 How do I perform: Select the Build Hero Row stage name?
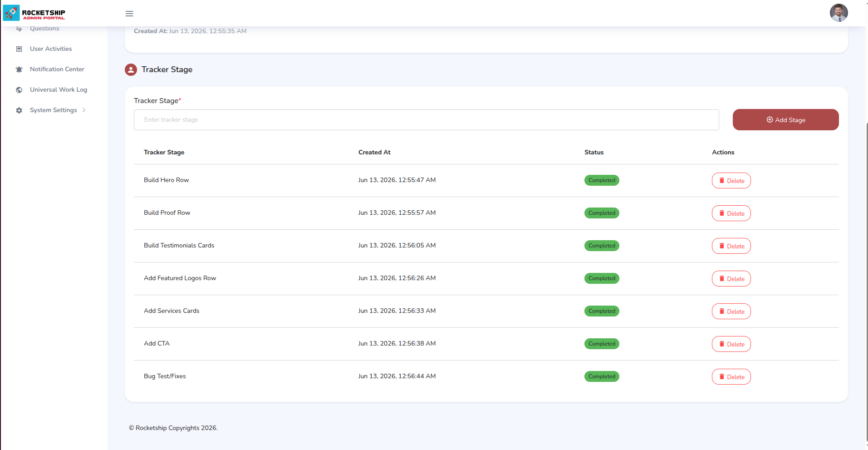pyautogui.click(x=166, y=180)
